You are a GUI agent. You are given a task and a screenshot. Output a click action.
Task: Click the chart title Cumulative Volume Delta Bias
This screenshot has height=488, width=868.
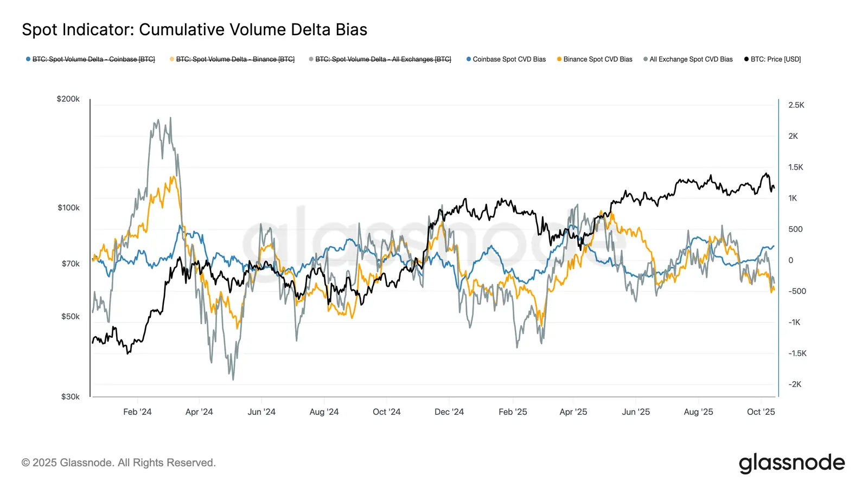(x=194, y=30)
